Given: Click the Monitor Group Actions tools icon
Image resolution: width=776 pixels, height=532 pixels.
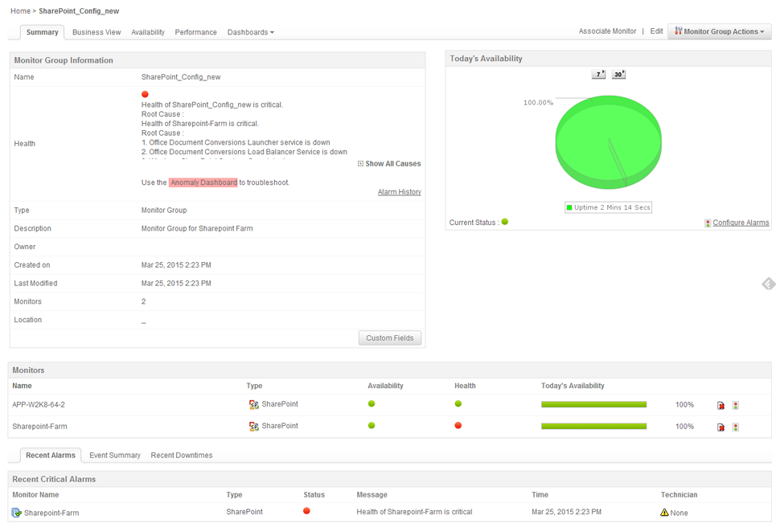Looking at the screenshot, I should [x=679, y=31].
